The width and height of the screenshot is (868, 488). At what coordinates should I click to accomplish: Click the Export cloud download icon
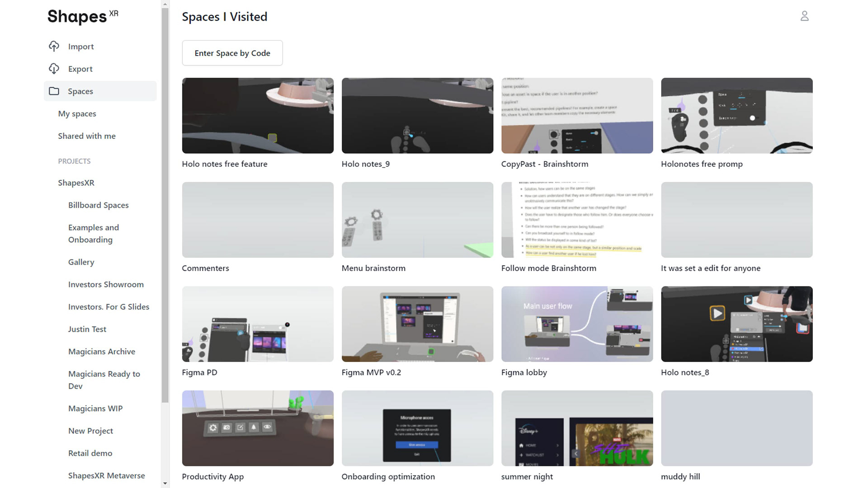[x=54, y=69]
